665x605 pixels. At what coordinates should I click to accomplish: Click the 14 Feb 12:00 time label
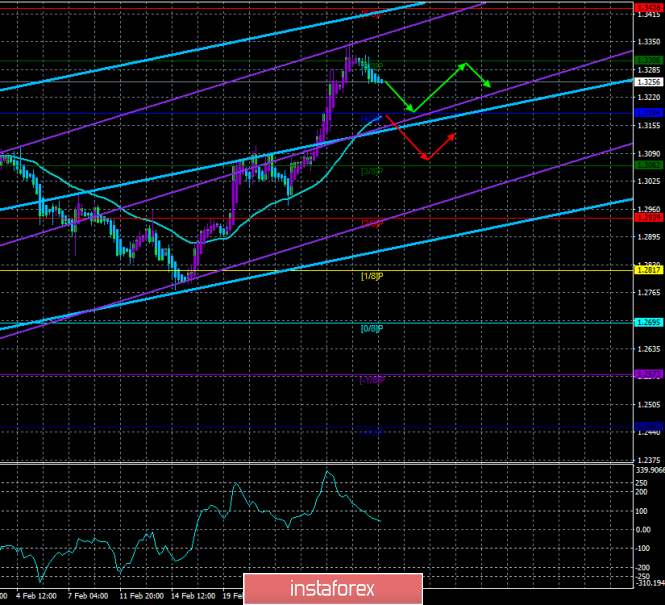[x=193, y=596]
